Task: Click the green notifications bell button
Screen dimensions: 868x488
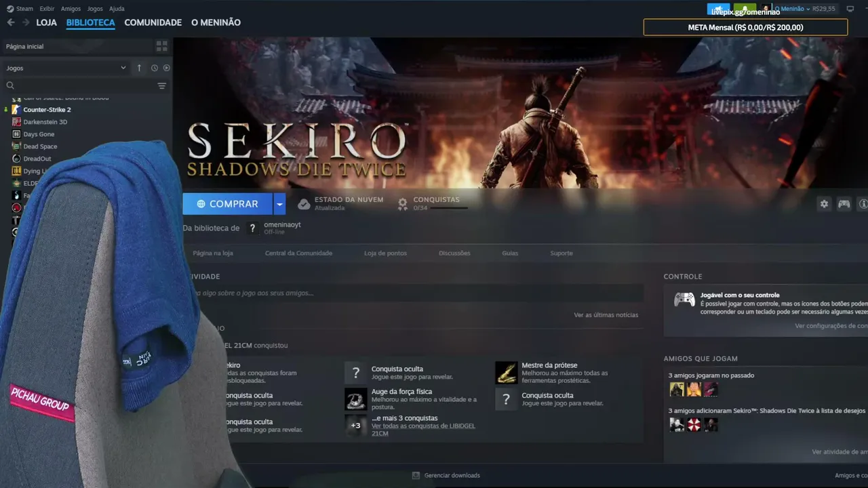Action: [745, 9]
